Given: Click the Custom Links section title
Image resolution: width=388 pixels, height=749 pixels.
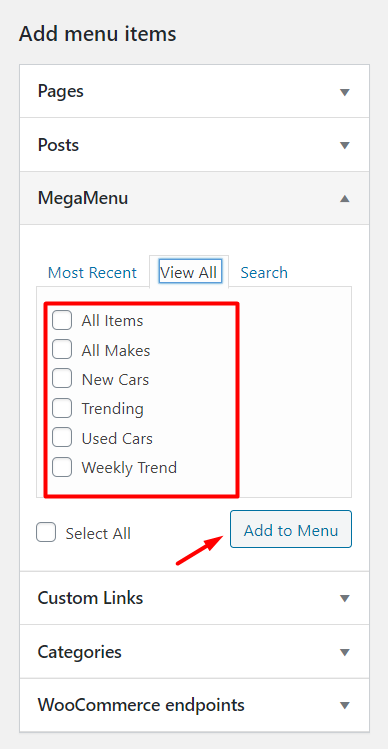Looking at the screenshot, I should [90, 598].
